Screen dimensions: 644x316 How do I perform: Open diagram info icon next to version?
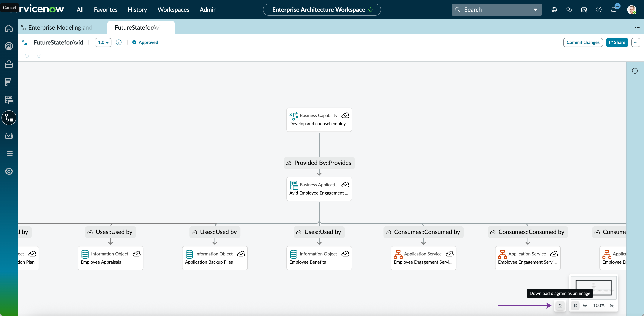click(x=119, y=42)
